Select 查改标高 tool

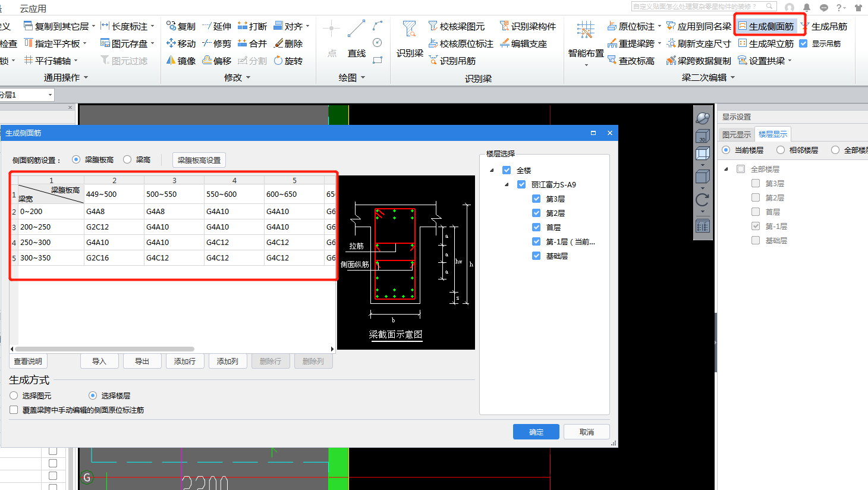coord(631,61)
